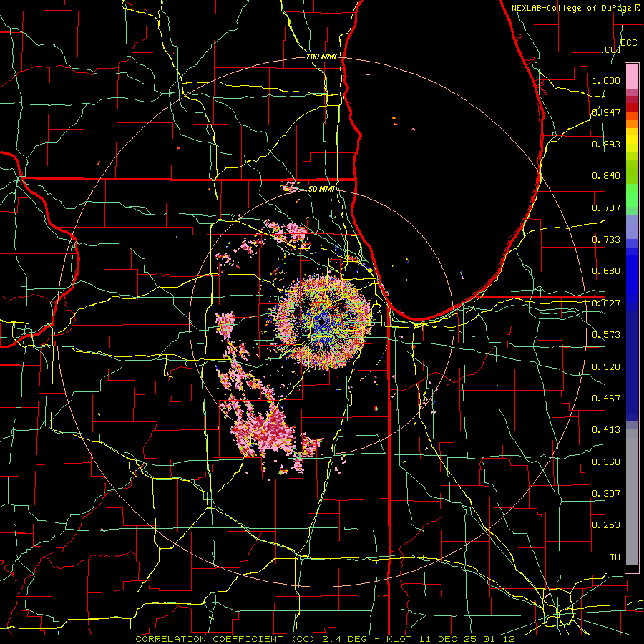This screenshot has width=644, height=644.
Task: Click the 50 NMI range ring label
Action: click(x=321, y=189)
